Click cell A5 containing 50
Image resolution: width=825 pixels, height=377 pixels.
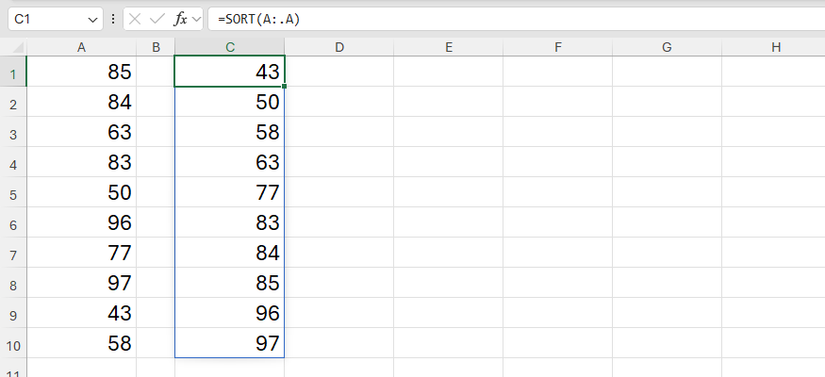tap(82, 192)
